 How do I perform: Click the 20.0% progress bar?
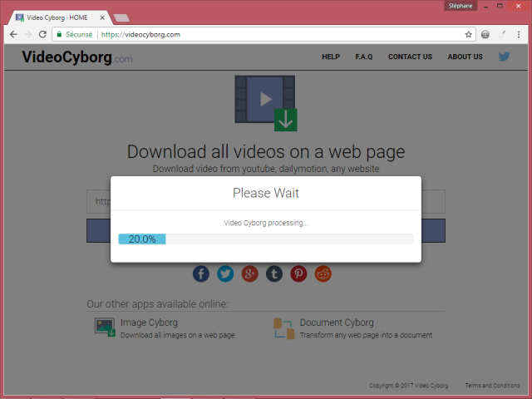266,239
